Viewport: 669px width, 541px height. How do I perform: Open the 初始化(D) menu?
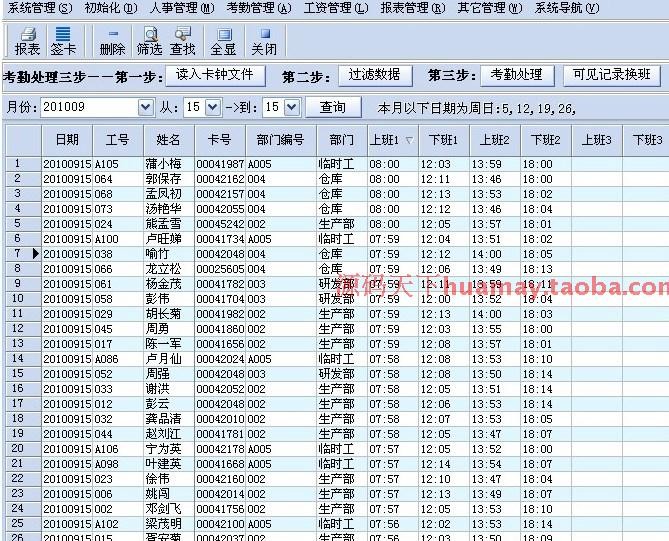pos(111,8)
